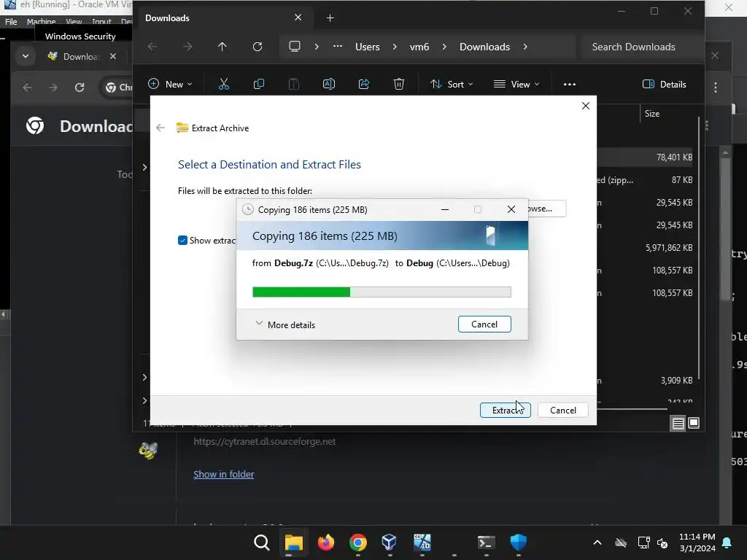Launch Firefox from taskbar

click(x=326, y=542)
